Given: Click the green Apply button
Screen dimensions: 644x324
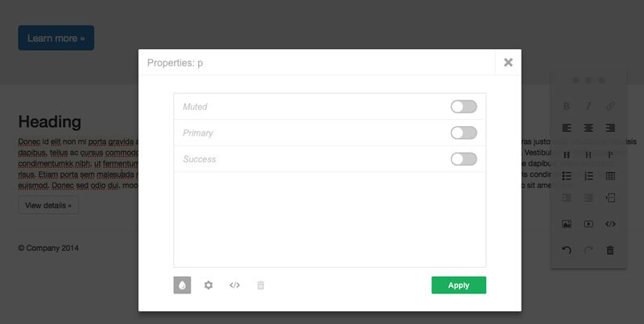Looking at the screenshot, I should [459, 285].
